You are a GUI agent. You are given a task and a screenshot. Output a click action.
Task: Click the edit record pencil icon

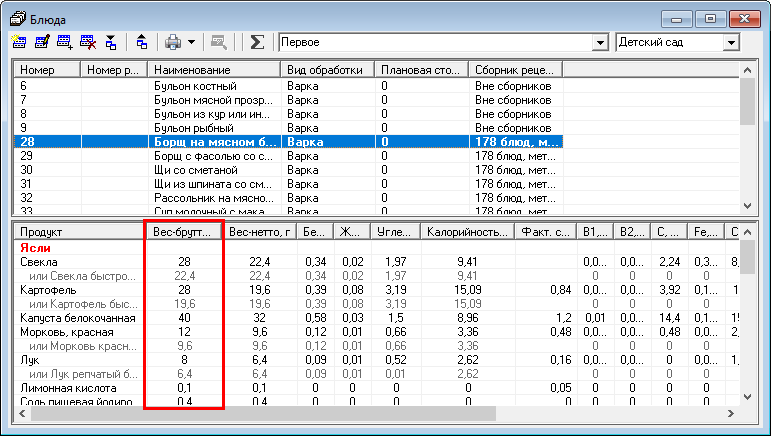(x=43, y=43)
